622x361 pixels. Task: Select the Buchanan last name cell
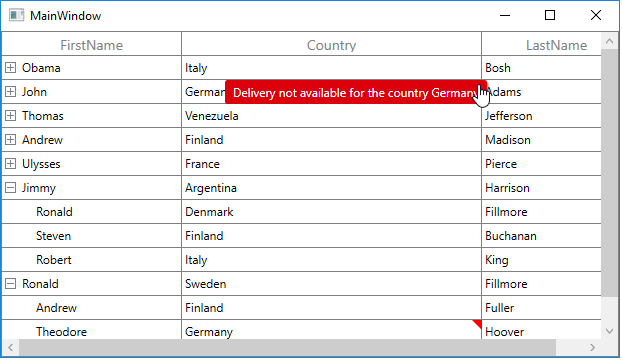pos(542,236)
